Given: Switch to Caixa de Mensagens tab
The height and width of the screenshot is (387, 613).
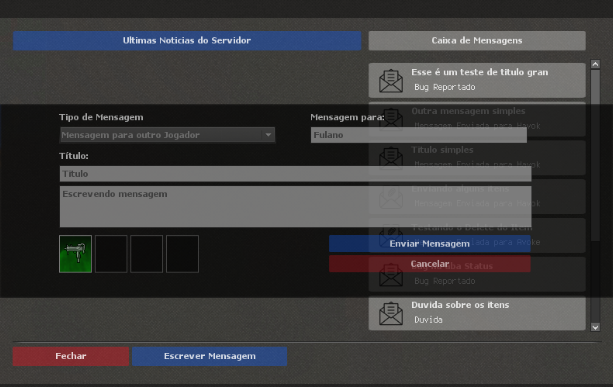Looking at the screenshot, I should (x=477, y=41).
